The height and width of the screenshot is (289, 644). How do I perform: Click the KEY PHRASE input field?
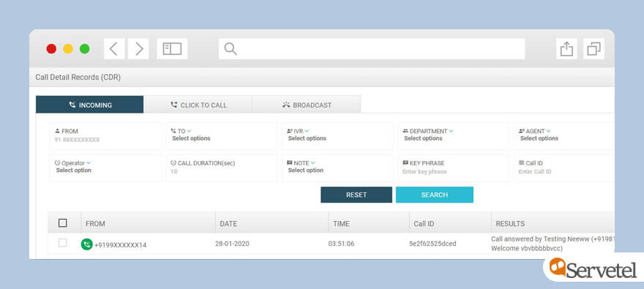[454, 168]
